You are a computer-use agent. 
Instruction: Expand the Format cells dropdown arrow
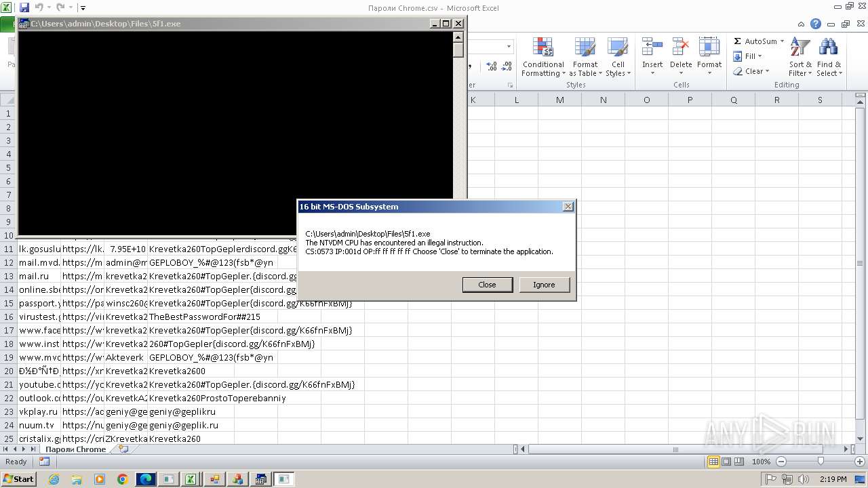[709, 73]
